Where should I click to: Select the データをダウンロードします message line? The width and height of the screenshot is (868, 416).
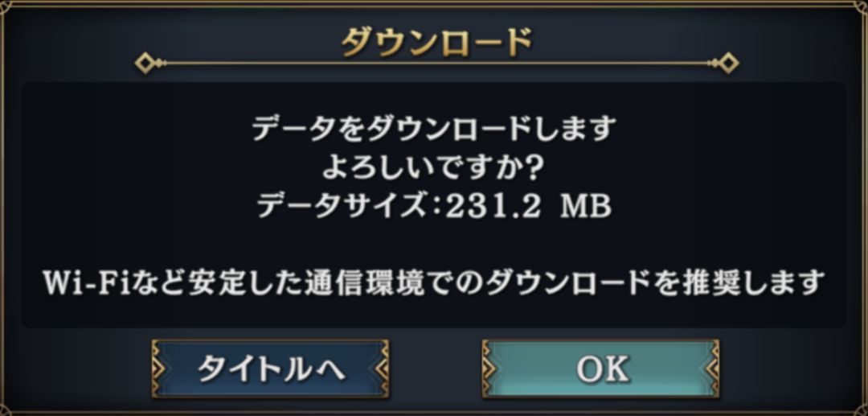[433, 129]
